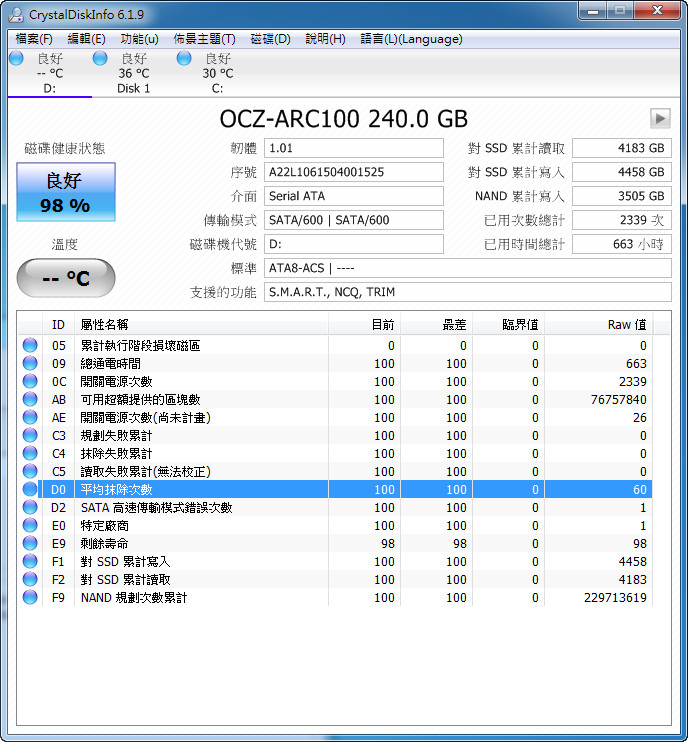The image size is (688, 742).
Task: Open the 檔案(F) menu
Action: click(x=34, y=39)
